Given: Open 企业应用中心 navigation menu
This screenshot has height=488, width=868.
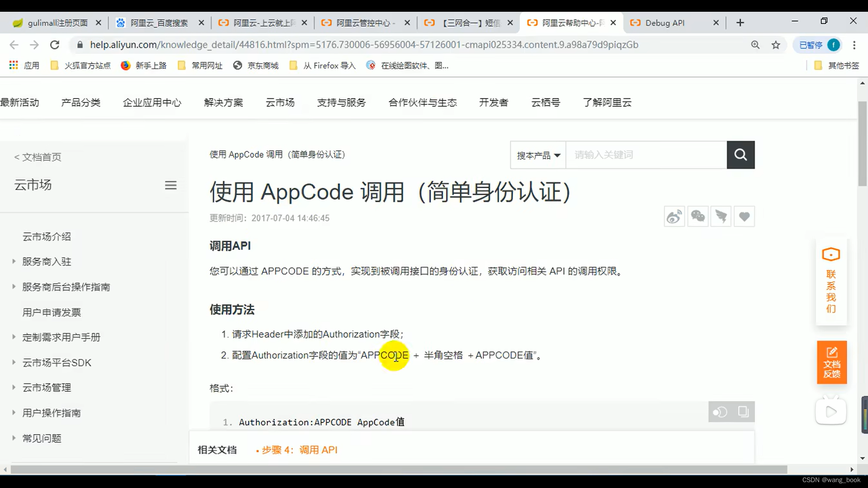Looking at the screenshot, I should pyautogui.click(x=152, y=103).
